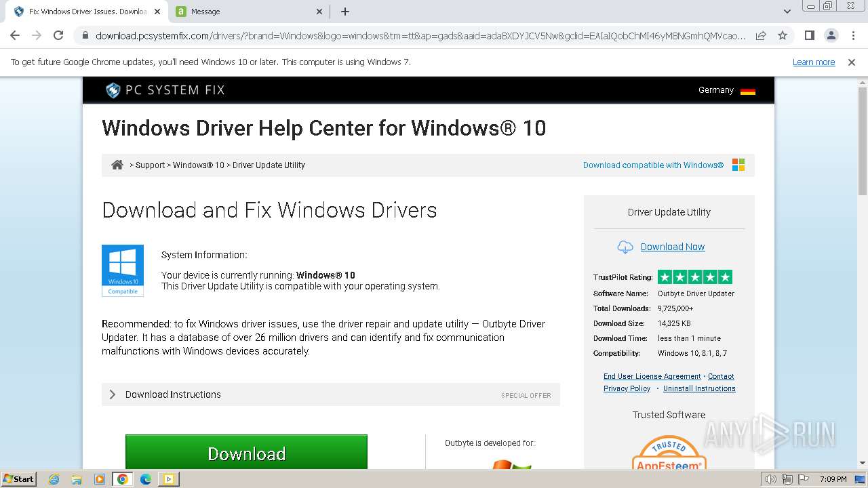The width and height of the screenshot is (868, 488).
Task: Click the address bar URL
Action: click(420, 35)
